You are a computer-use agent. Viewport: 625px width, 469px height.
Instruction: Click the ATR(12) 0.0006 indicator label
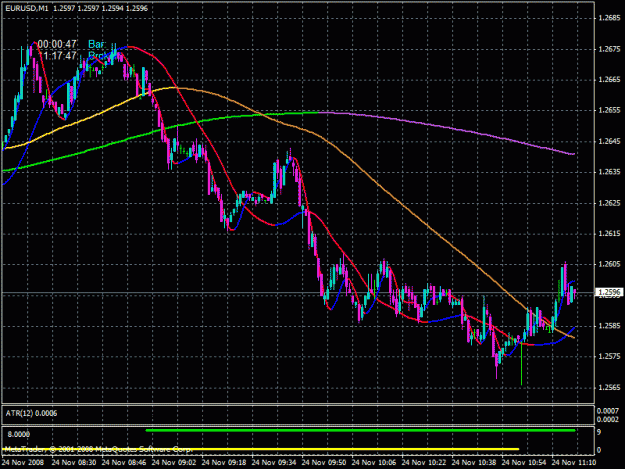(x=31, y=414)
